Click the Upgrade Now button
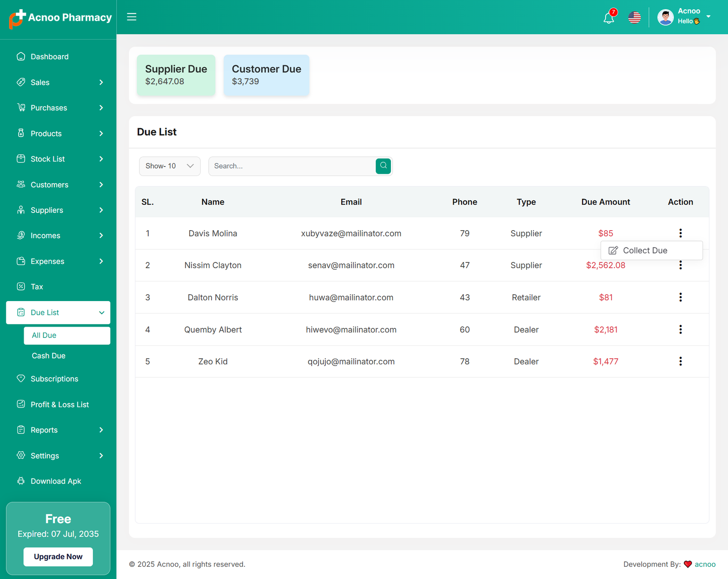The image size is (728, 579). point(58,556)
